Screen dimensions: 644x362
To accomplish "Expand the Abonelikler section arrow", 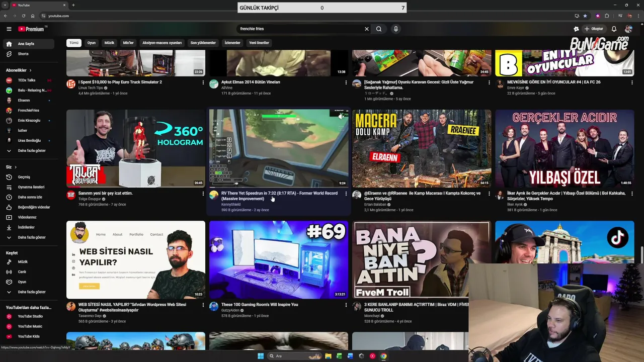I will (x=30, y=70).
